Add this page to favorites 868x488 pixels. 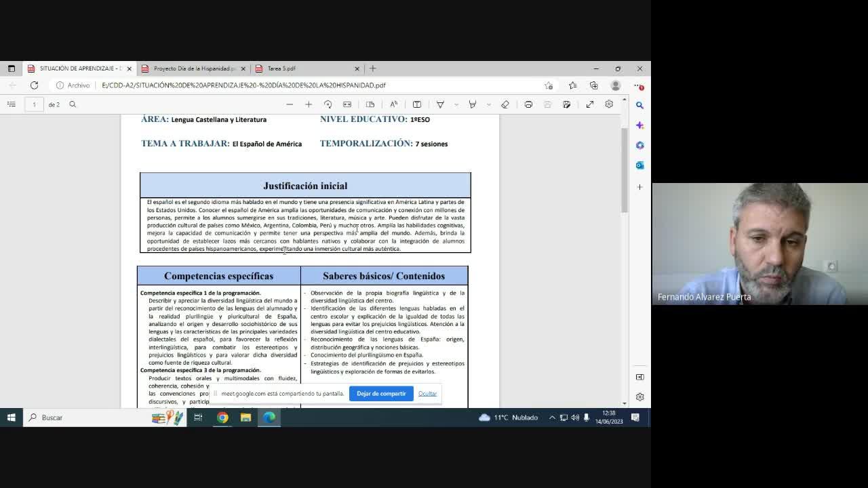tap(549, 85)
